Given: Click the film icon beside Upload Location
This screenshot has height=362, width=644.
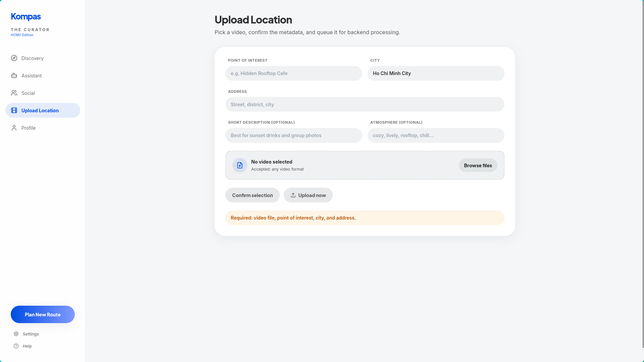Looking at the screenshot, I should [x=14, y=110].
